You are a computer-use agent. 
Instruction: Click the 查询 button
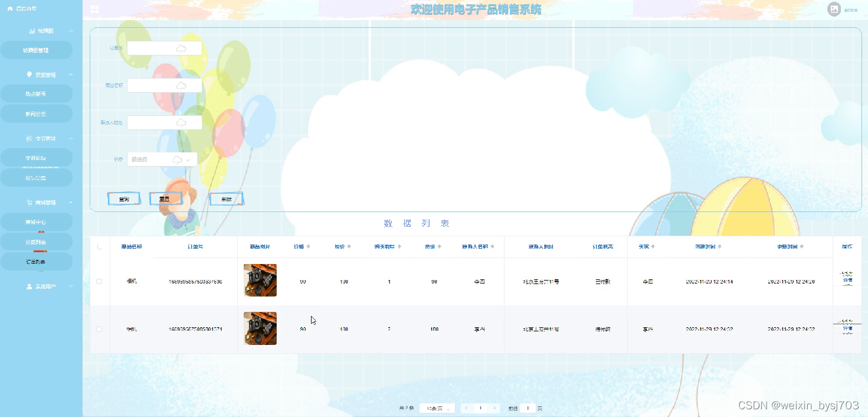coord(124,199)
